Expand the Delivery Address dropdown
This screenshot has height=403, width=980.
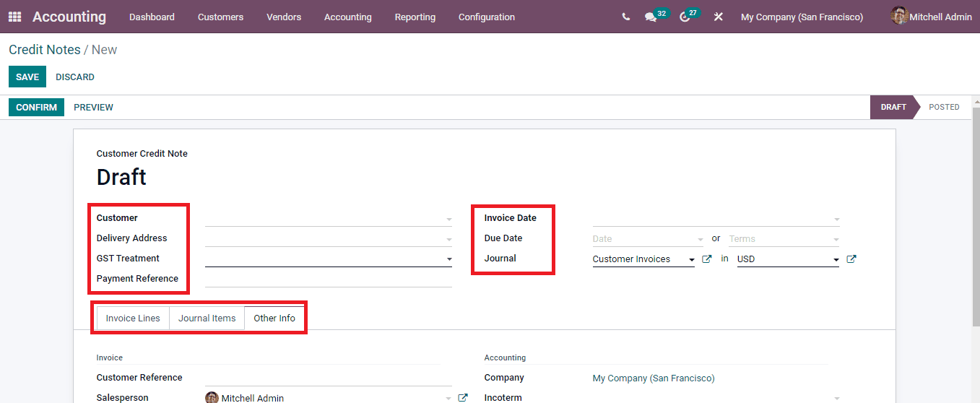(448, 239)
